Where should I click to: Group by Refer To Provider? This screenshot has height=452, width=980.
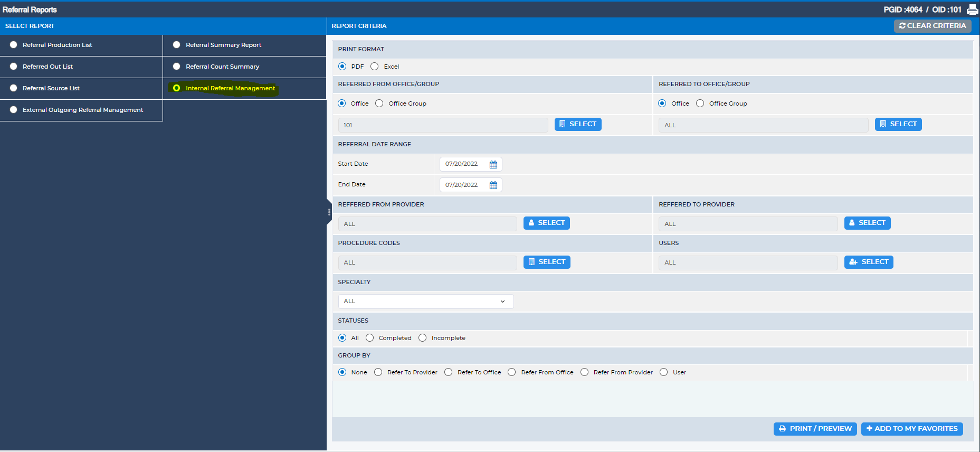coord(378,372)
